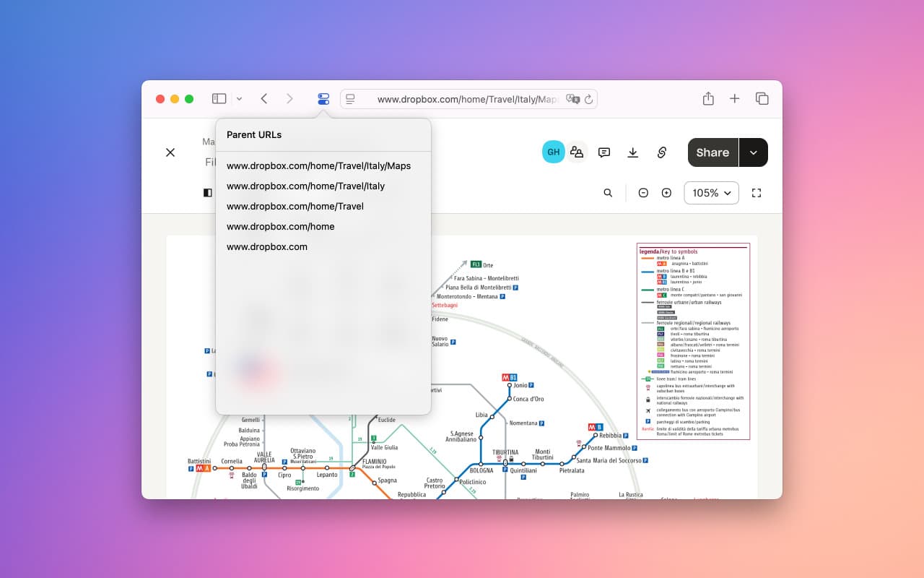The width and height of the screenshot is (924, 578).
Task: Go to www.dropbox.com/home/Travel/Italy/Maps
Action: 318,165
